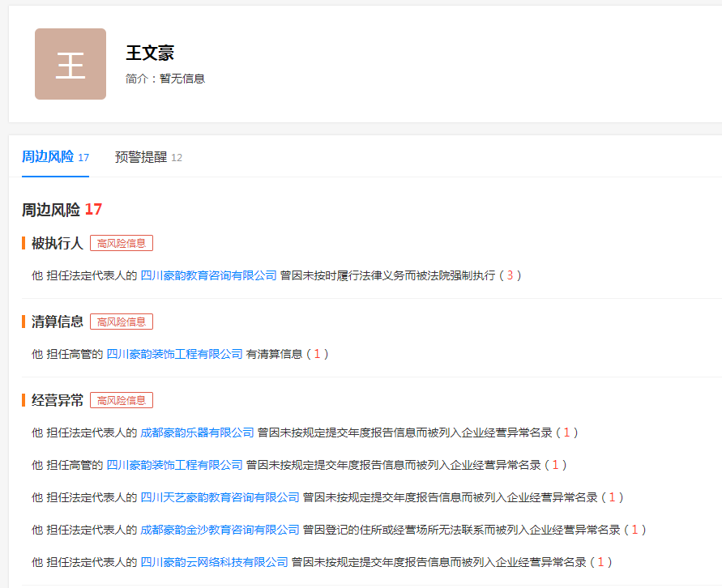Open 四川豪韵装饰工程有限公司 link under 经营异常
The height and width of the screenshot is (588, 722).
pyautogui.click(x=174, y=465)
